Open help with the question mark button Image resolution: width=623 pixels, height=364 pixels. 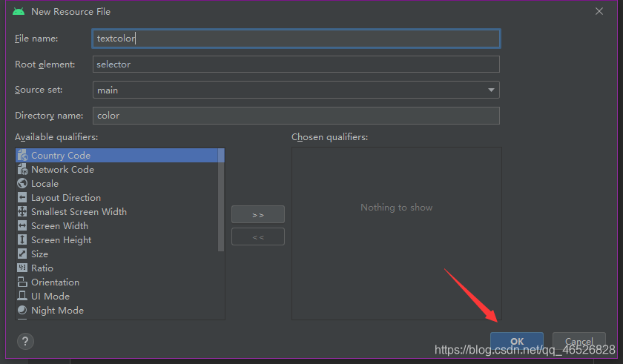click(25, 341)
